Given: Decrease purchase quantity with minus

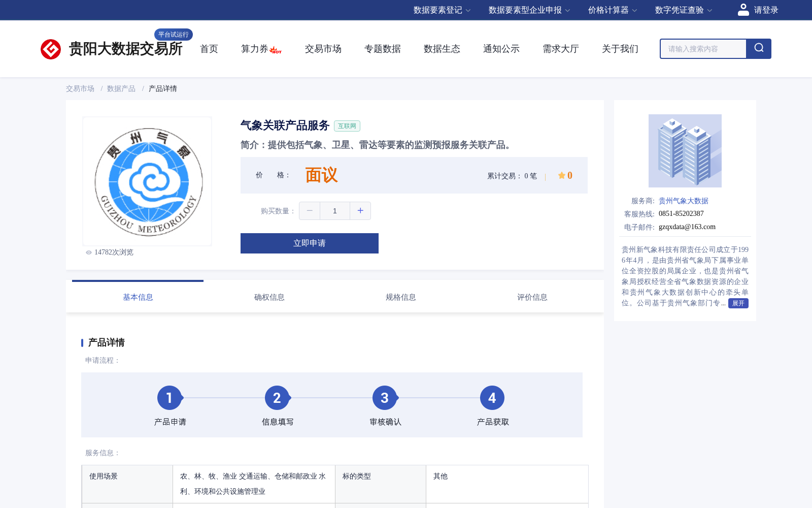Looking at the screenshot, I should point(310,211).
